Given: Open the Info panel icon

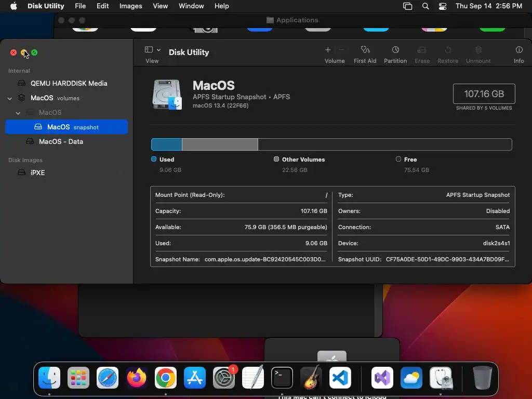Looking at the screenshot, I should click(519, 50).
